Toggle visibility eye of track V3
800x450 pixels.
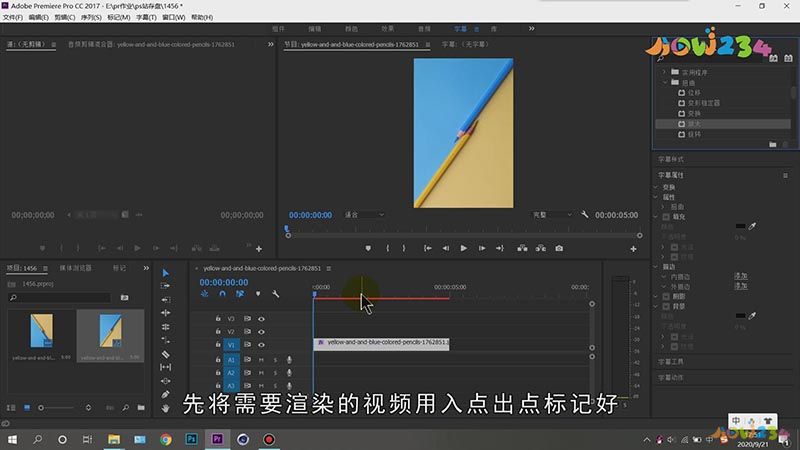[x=261, y=319]
